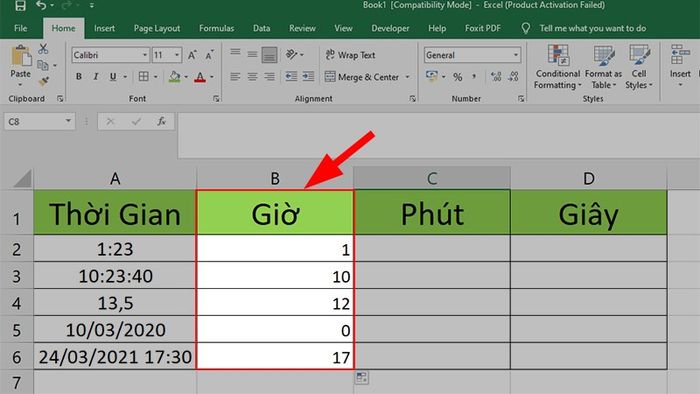Image resolution: width=700 pixels, height=394 pixels.
Task: Click the Orientation text angle icon
Action: pos(292,54)
